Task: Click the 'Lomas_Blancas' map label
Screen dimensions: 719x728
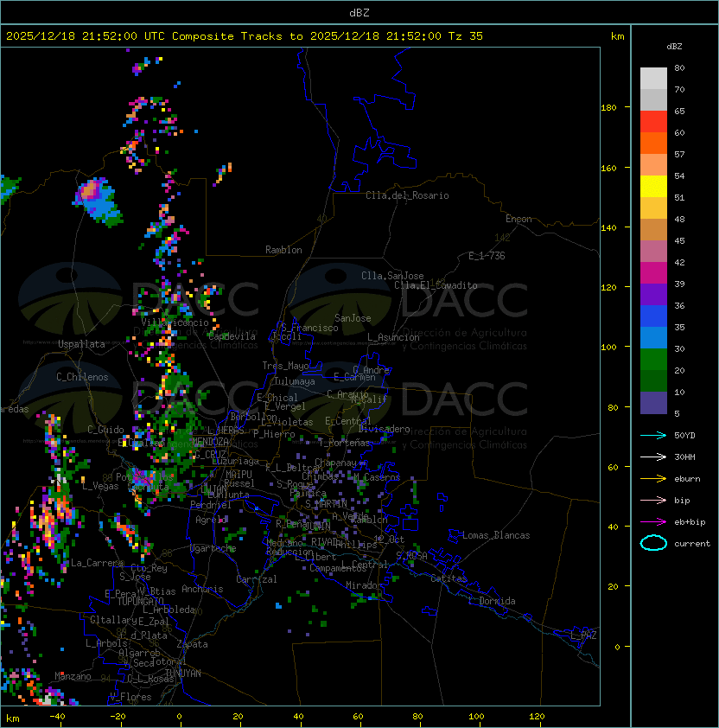Action: pos(496,535)
